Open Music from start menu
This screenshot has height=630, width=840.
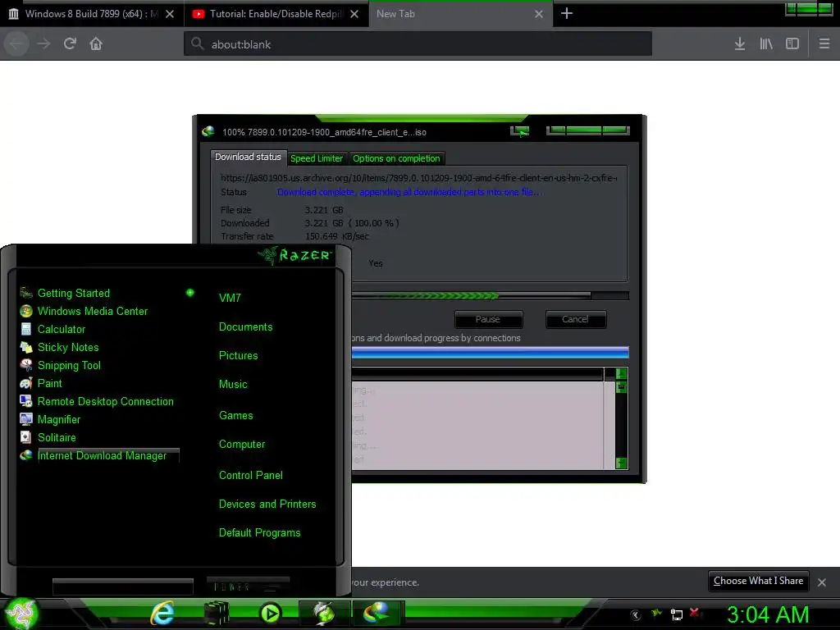click(x=233, y=384)
